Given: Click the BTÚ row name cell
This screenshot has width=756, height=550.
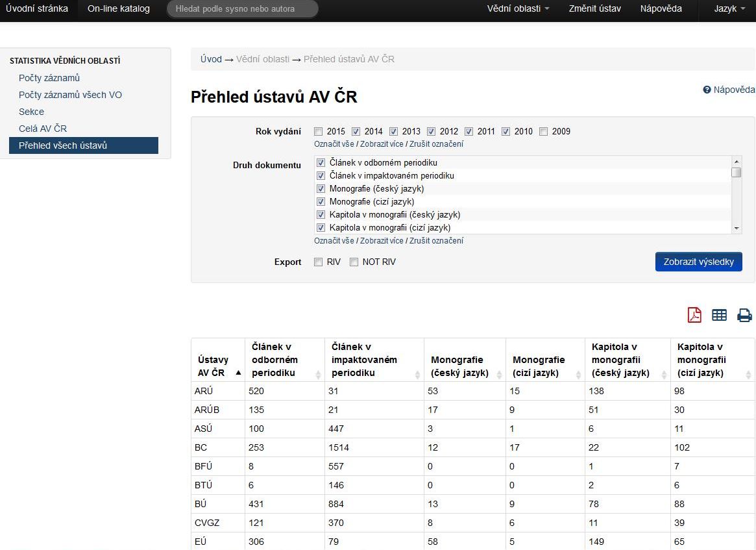Looking at the screenshot, I should tap(218, 485).
